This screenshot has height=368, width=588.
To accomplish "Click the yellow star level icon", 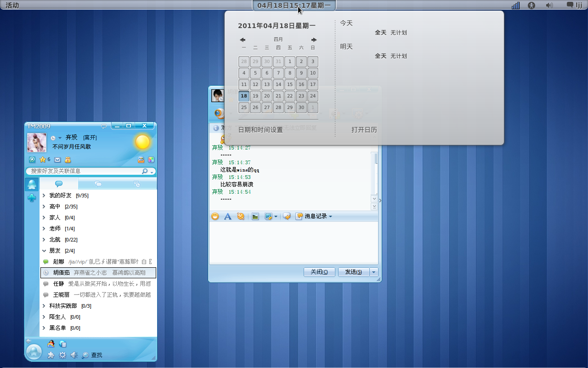I will coord(43,160).
